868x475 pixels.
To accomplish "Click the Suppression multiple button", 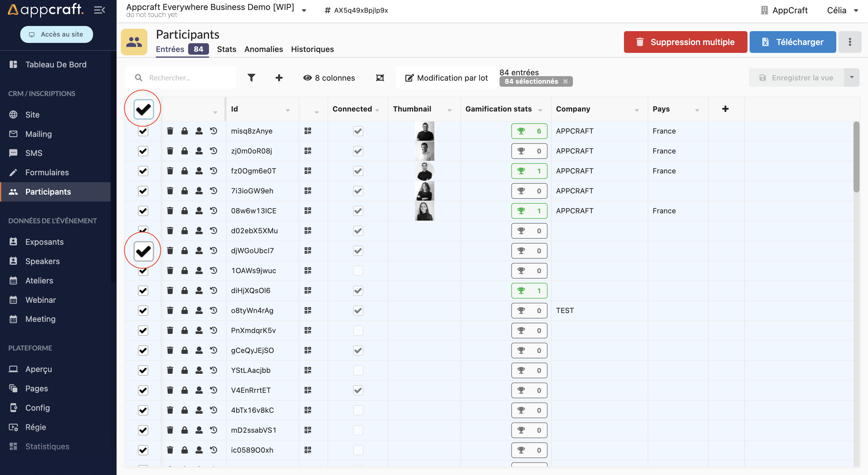I will click(685, 42).
